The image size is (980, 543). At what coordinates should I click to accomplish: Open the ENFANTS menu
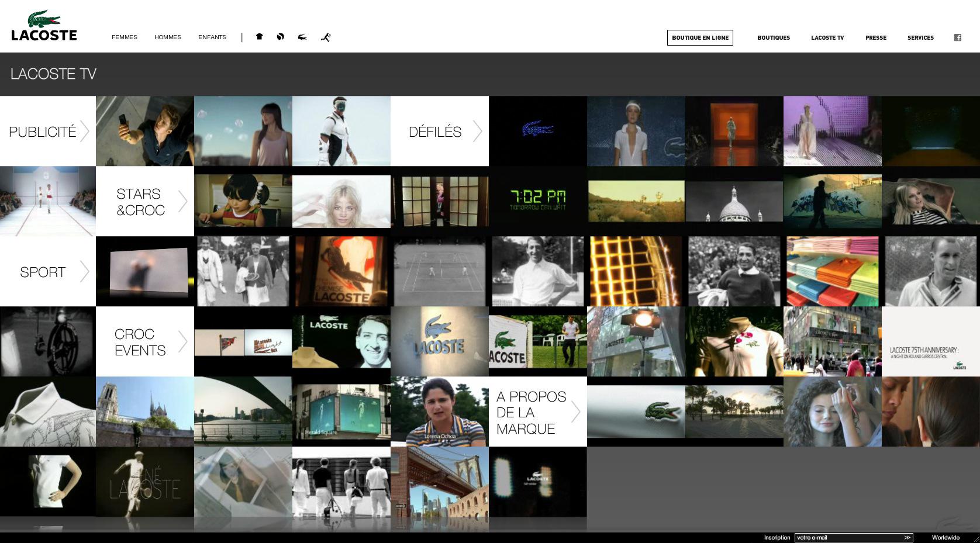point(212,37)
